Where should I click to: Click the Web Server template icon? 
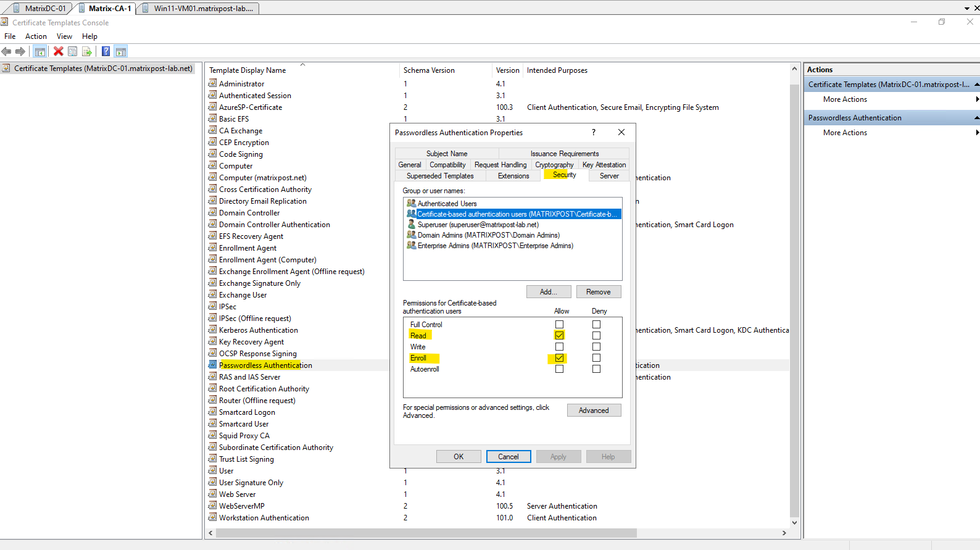212,494
